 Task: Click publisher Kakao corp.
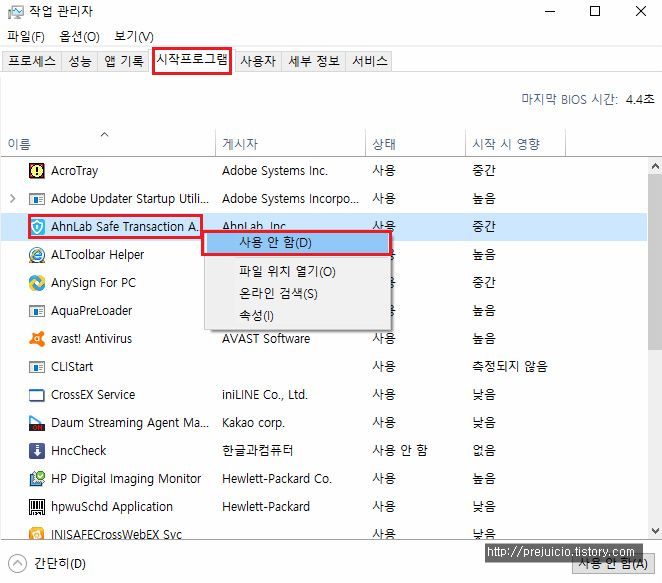click(x=253, y=423)
